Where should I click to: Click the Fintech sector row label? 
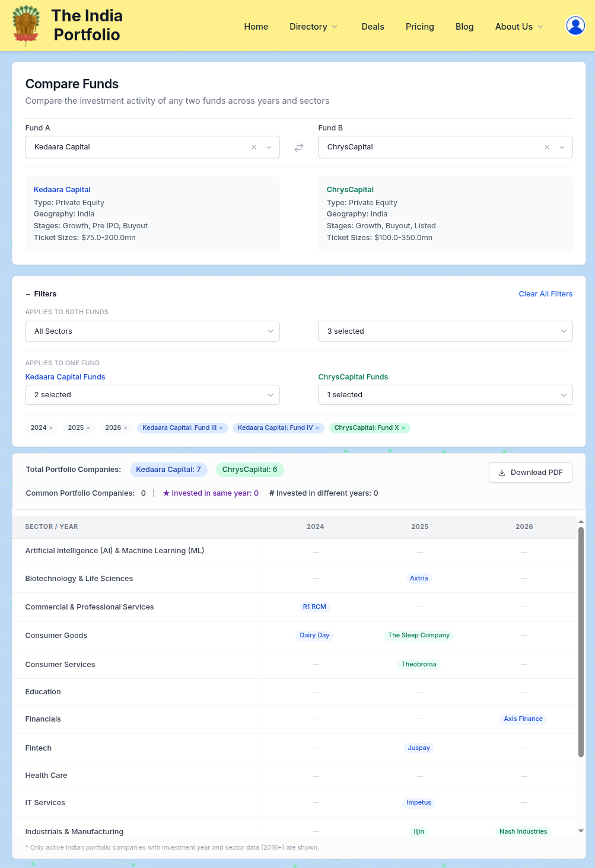tap(39, 748)
